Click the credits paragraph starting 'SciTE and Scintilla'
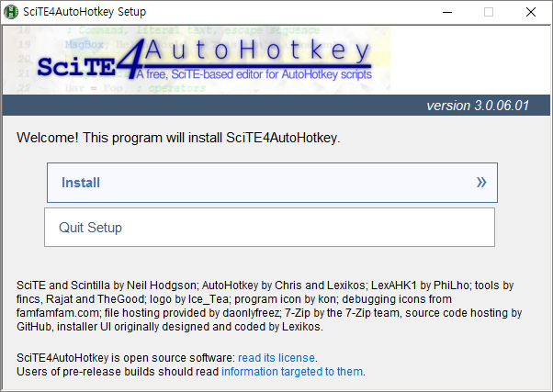The height and width of the screenshot is (392, 553). [269, 306]
